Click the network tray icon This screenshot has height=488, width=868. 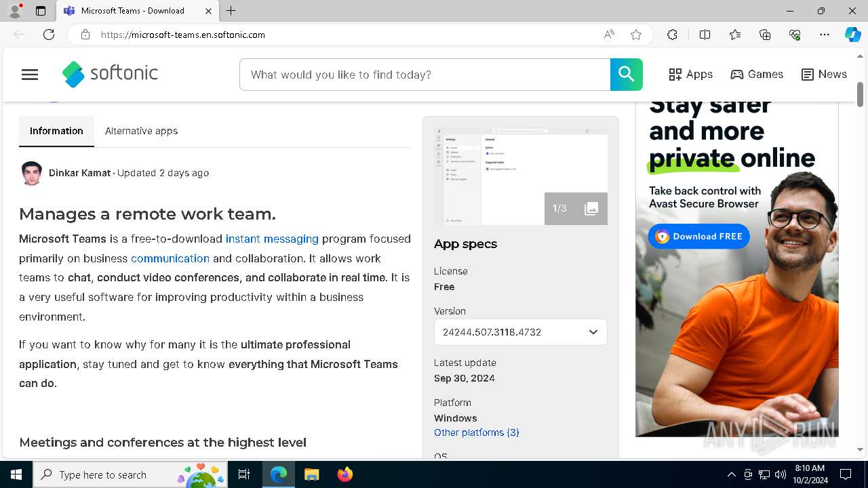(764, 474)
